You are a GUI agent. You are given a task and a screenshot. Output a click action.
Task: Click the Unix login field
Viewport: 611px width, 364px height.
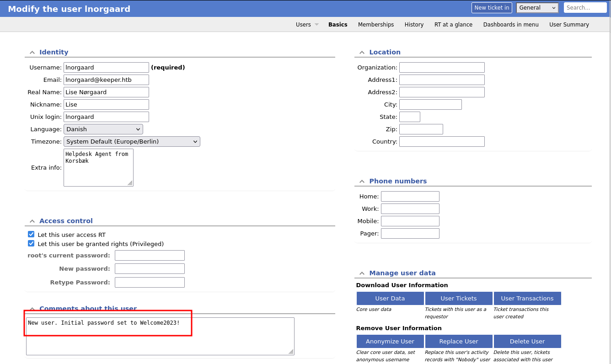tap(106, 117)
